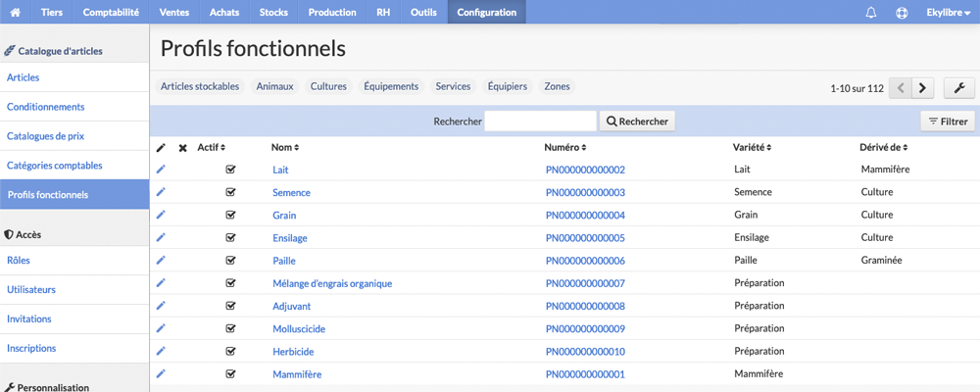Toggle Actif checkbox for Semence

click(230, 192)
